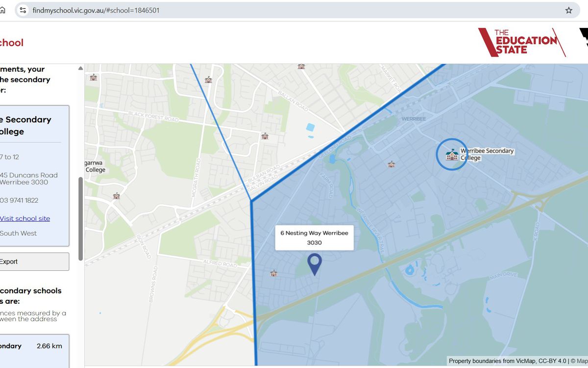The width and height of the screenshot is (588, 368).
Task: Open the Visit school site link
Action: (25, 218)
